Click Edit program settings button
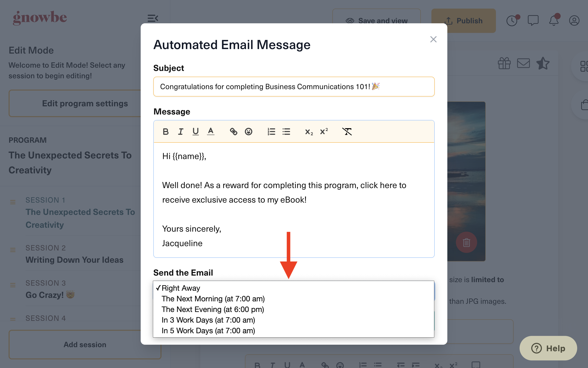Image resolution: width=588 pixels, height=368 pixels. click(85, 103)
